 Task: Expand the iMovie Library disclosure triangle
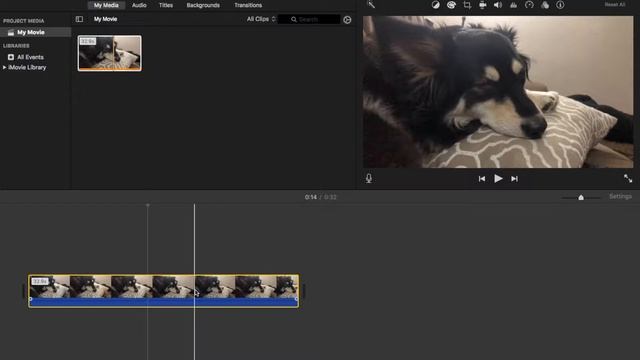coord(4,67)
